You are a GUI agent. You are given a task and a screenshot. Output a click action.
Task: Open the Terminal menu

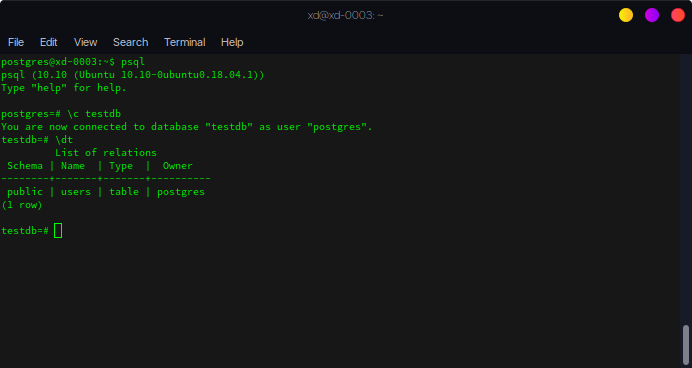pos(184,42)
